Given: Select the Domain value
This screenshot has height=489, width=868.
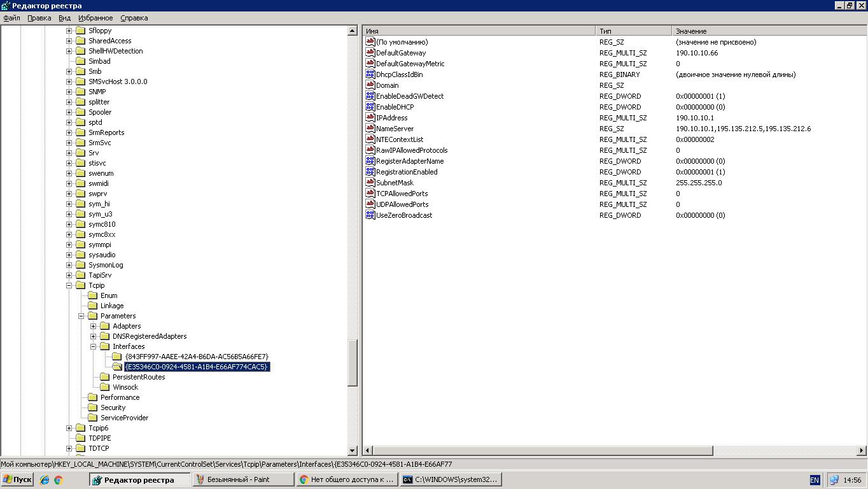Looking at the screenshot, I should [x=388, y=85].
